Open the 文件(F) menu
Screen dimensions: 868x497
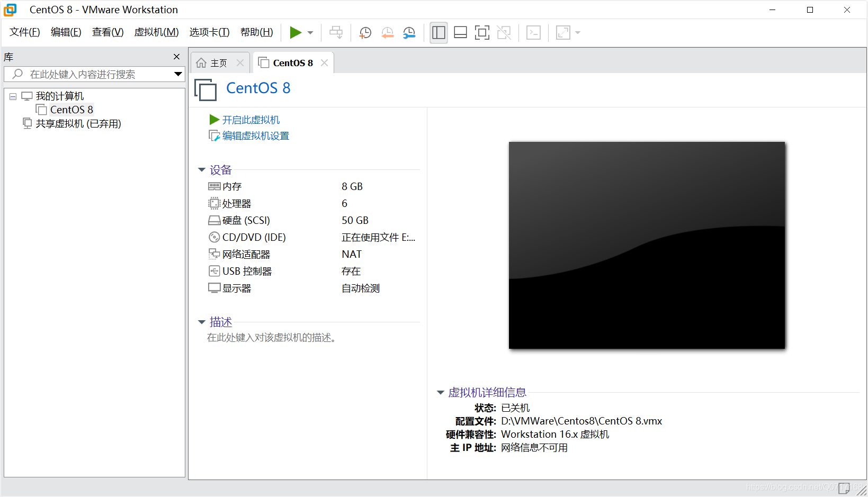pyautogui.click(x=25, y=32)
